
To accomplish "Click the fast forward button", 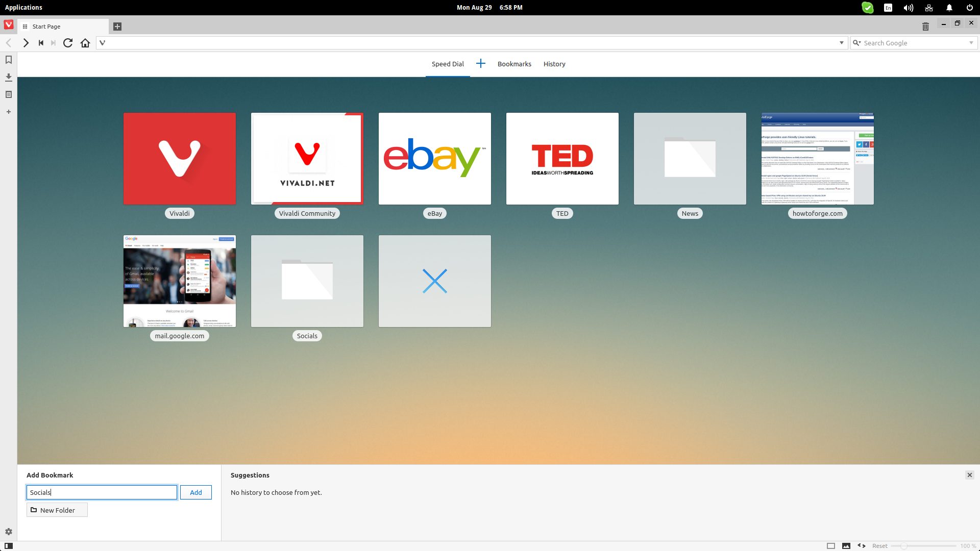I will pos(53,43).
